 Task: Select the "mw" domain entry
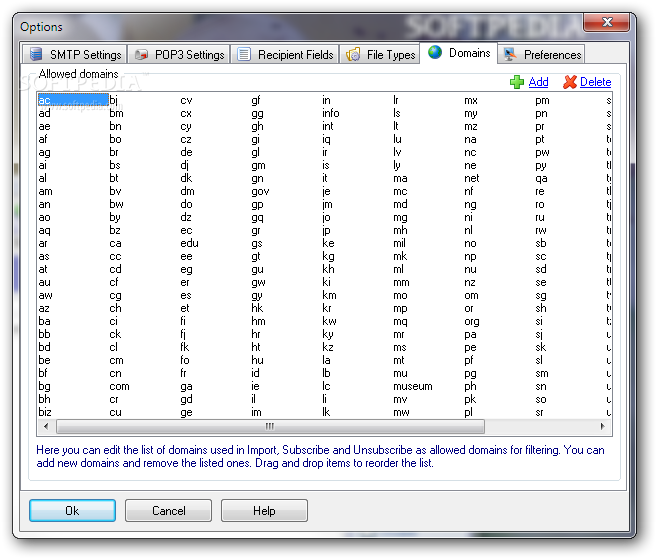click(x=401, y=412)
